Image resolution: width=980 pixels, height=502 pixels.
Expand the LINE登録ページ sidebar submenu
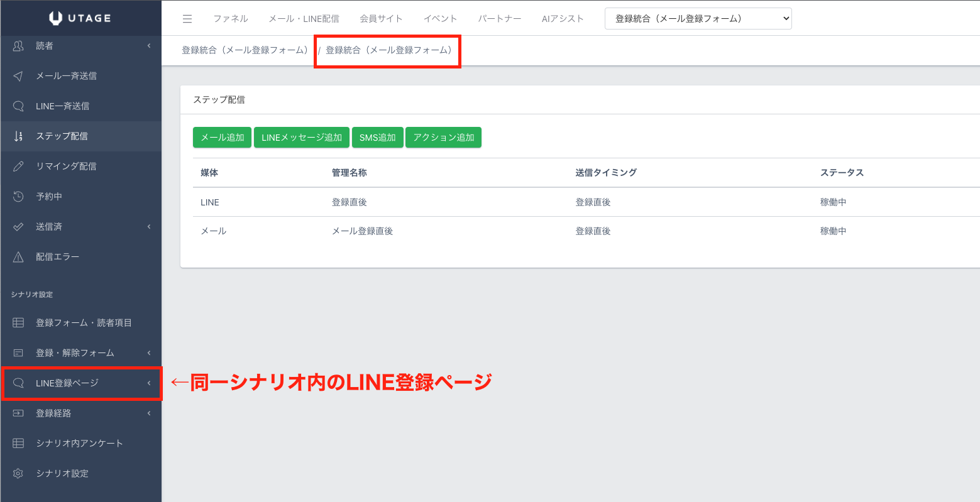pyautogui.click(x=149, y=383)
